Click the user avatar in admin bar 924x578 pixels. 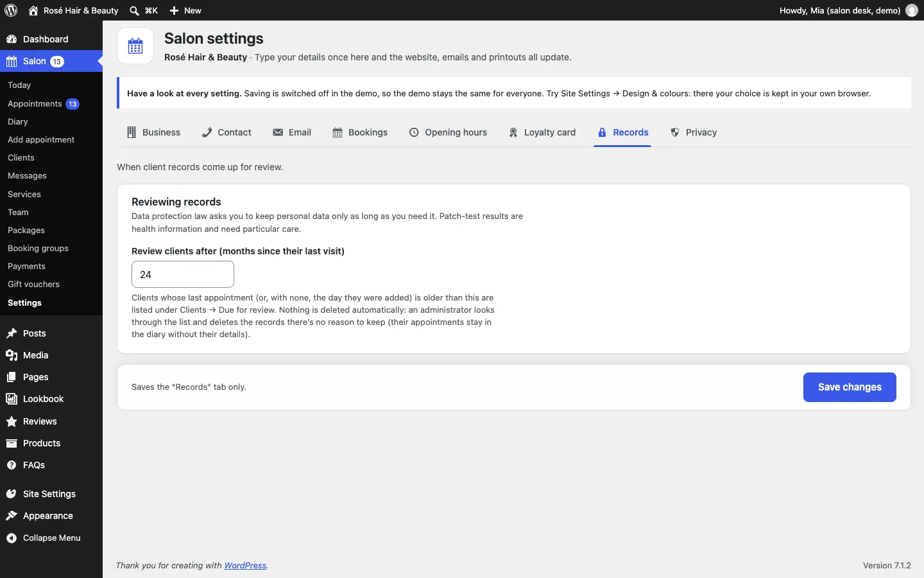point(912,10)
